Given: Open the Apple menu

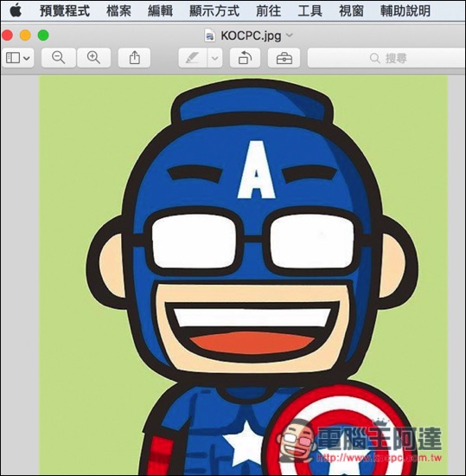Looking at the screenshot, I should click(x=16, y=11).
